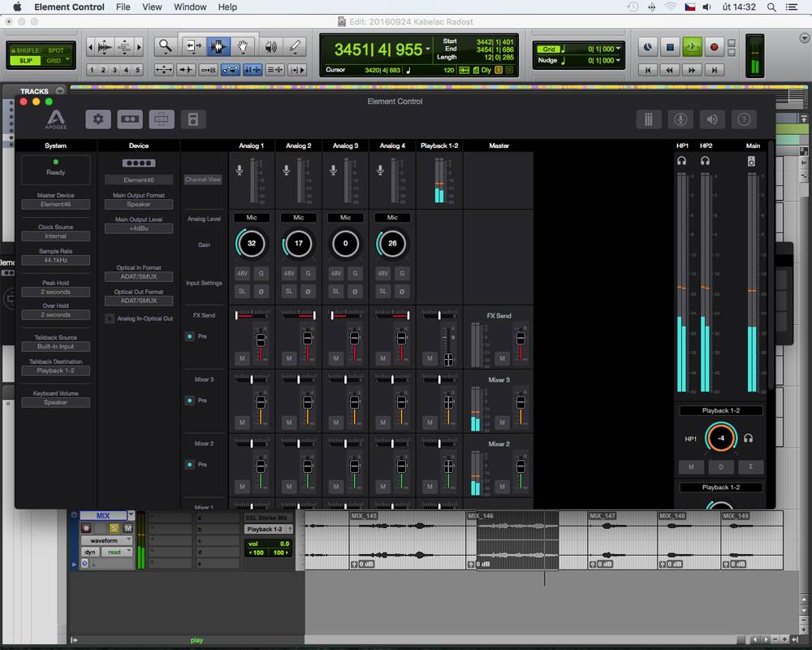Click Go to End transport button
Viewport: 812px width, 650px height.
click(714, 70)
